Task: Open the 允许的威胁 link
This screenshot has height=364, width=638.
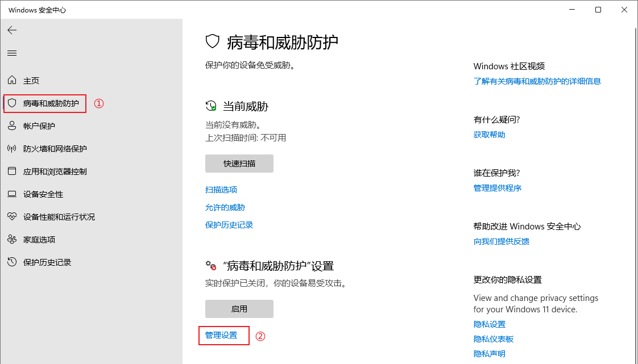Action: tap(225, 207)
